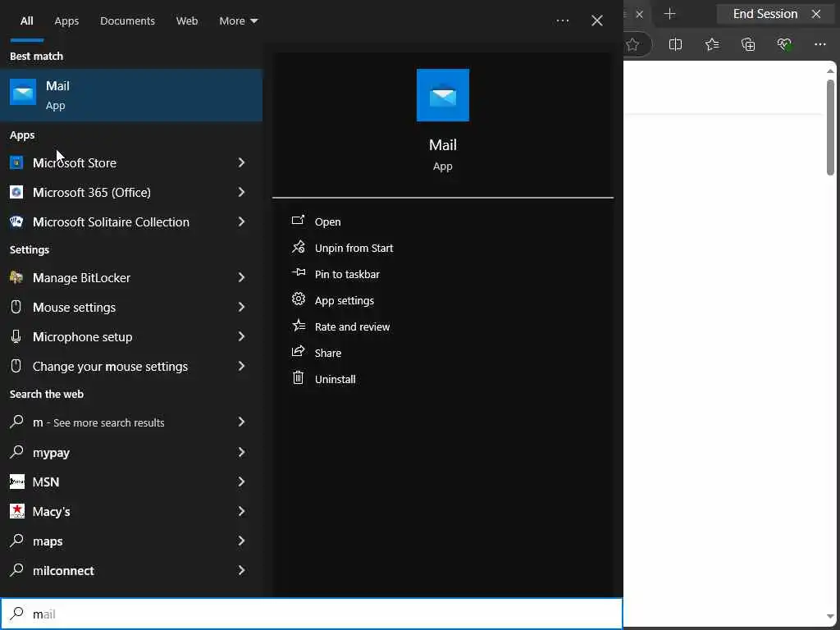Click the search text box containing mail
840x630 pixels.
311,614
